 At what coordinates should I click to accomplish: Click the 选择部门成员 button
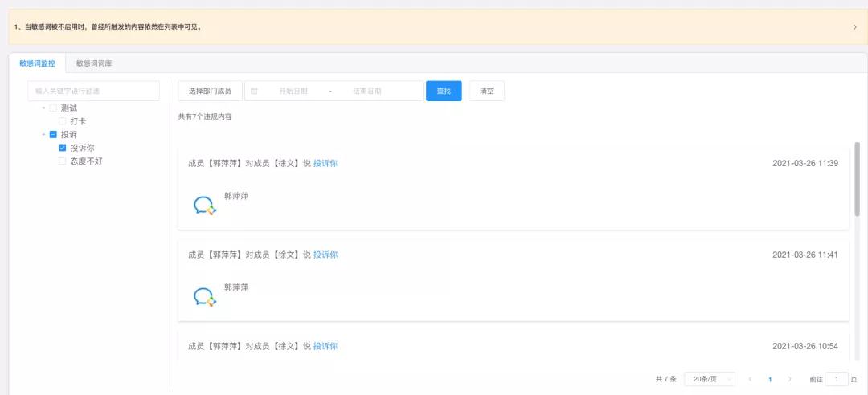[210, 91]
